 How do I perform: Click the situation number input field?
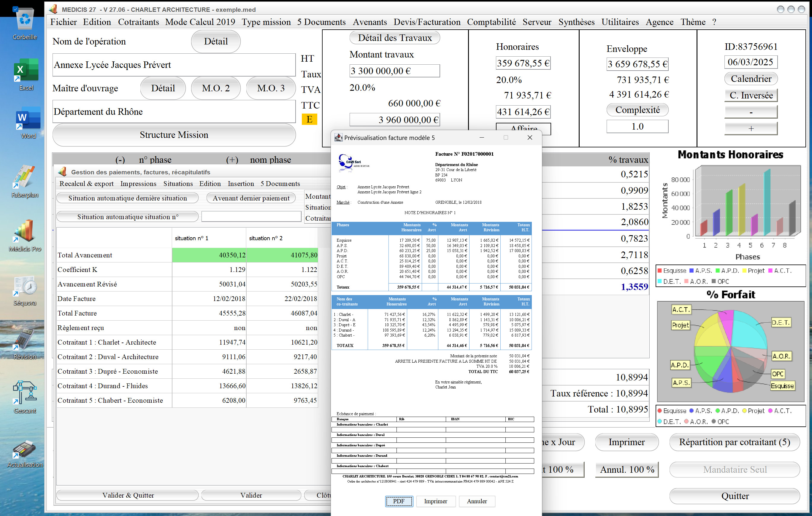point(251,216)
